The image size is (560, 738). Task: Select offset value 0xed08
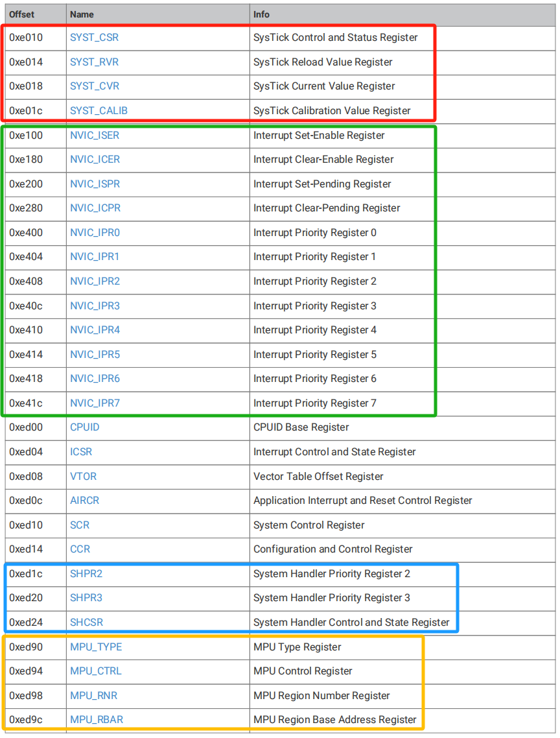(26, 476)
